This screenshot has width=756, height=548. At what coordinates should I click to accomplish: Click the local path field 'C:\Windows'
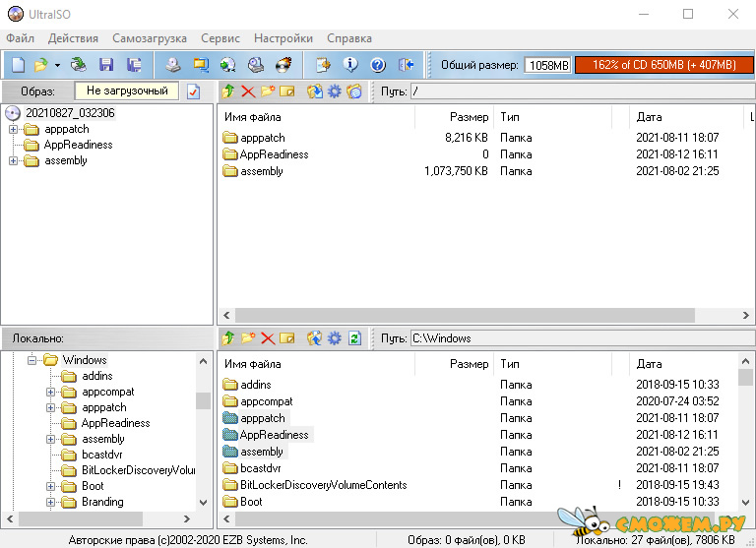point(583,338)
